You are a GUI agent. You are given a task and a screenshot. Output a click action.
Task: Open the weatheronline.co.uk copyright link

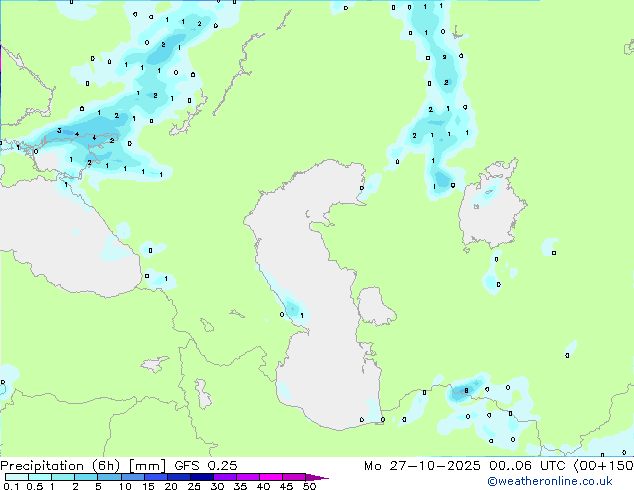point(550,481)
